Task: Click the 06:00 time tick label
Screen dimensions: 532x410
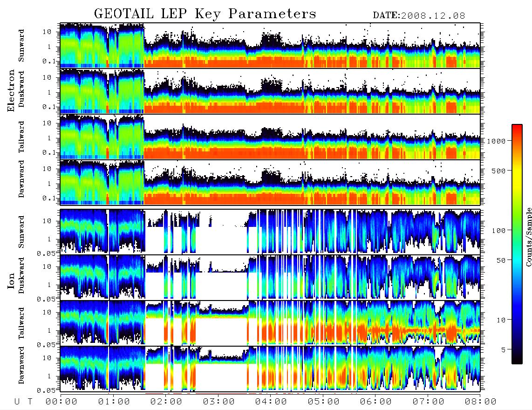Action: (x=376, y=402)
